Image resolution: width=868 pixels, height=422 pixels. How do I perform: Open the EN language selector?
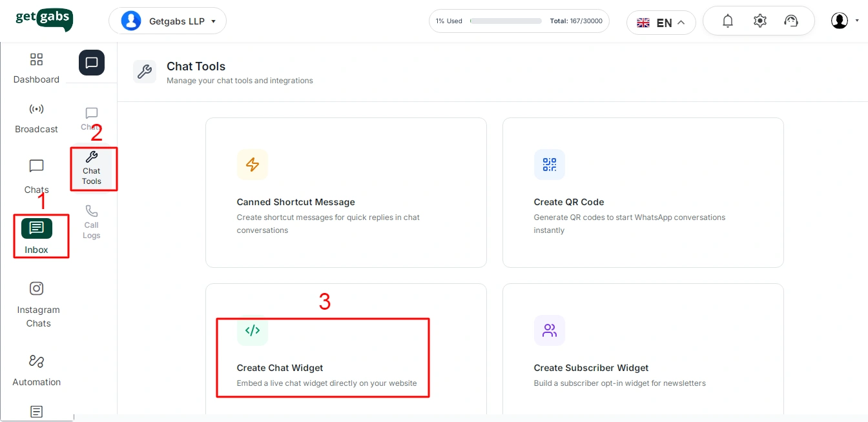(661, 23)
